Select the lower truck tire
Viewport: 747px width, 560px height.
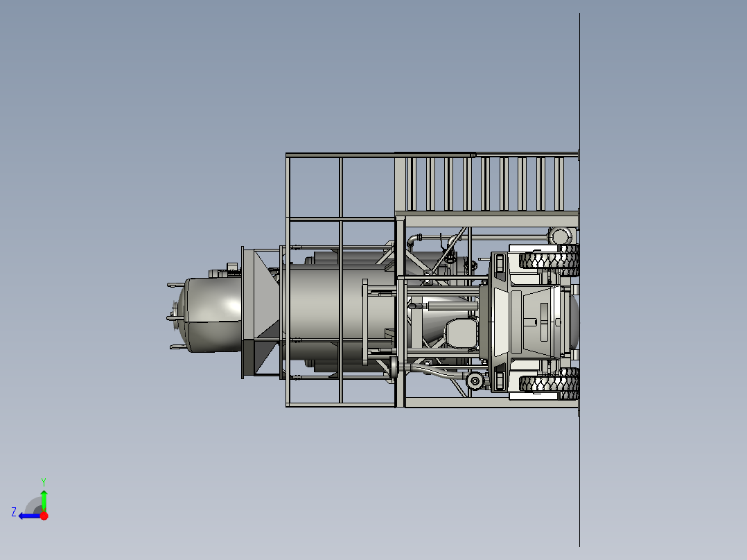tap(550, 383)
